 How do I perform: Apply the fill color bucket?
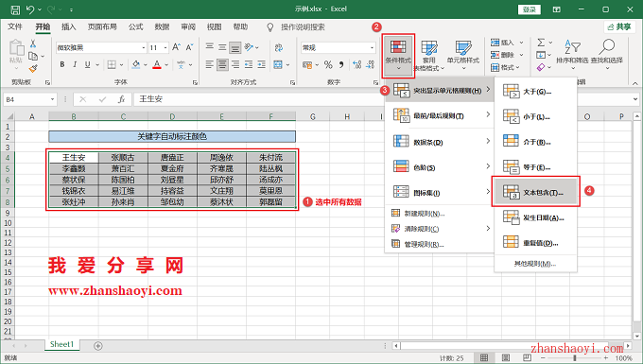(x=136, y=65)
